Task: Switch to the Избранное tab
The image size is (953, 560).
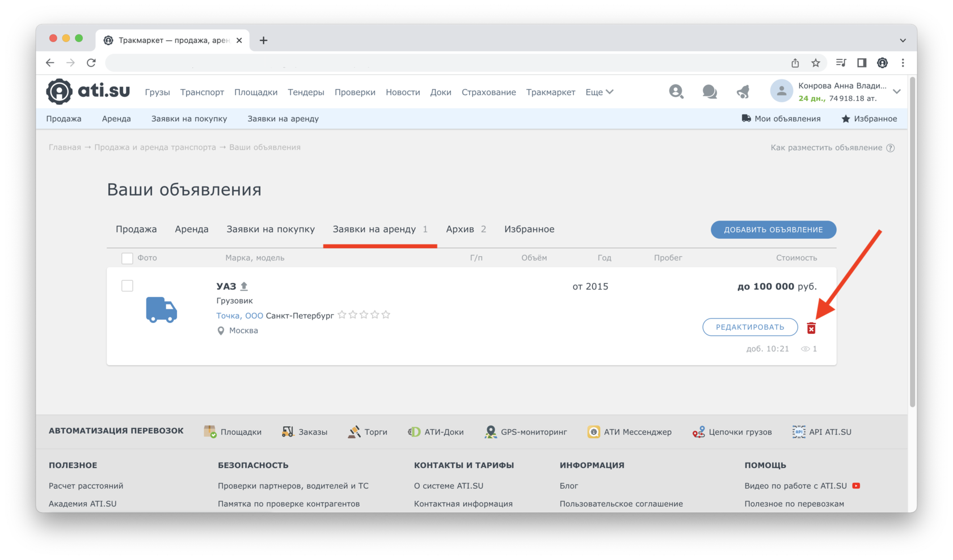Action: point(529,229)
